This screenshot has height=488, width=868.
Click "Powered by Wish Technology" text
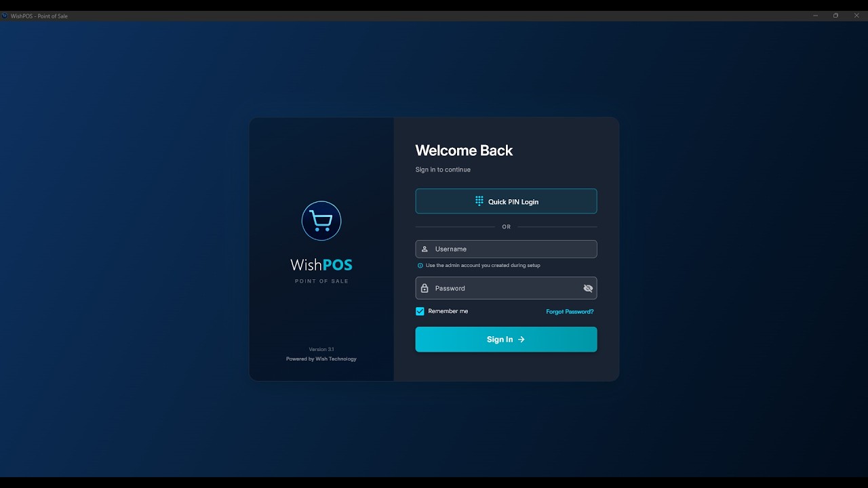point(321,359)
